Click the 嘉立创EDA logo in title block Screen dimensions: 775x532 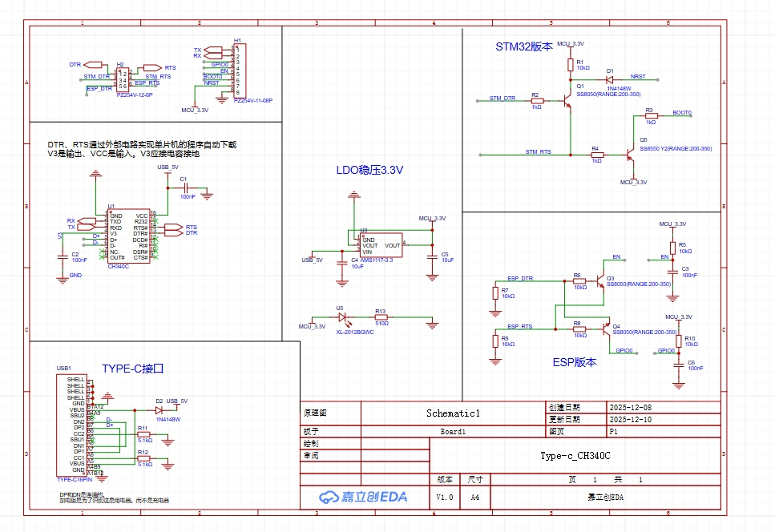click(363, 497)
